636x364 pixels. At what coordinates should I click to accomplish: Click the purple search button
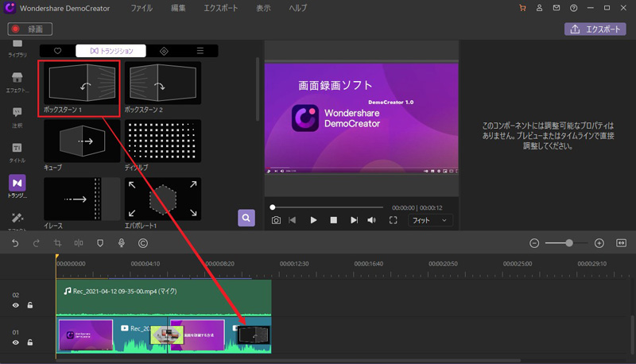[246, 218]
